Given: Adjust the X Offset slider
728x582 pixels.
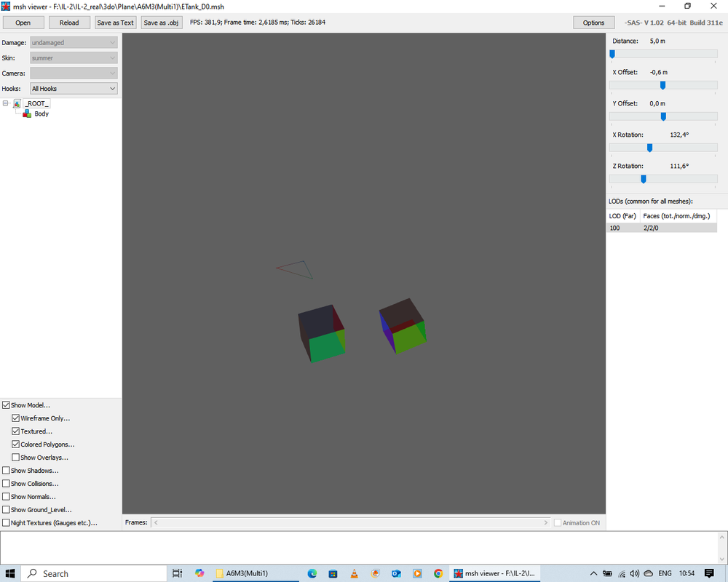Looking at the screenshot, I should (x=663, y=85).
